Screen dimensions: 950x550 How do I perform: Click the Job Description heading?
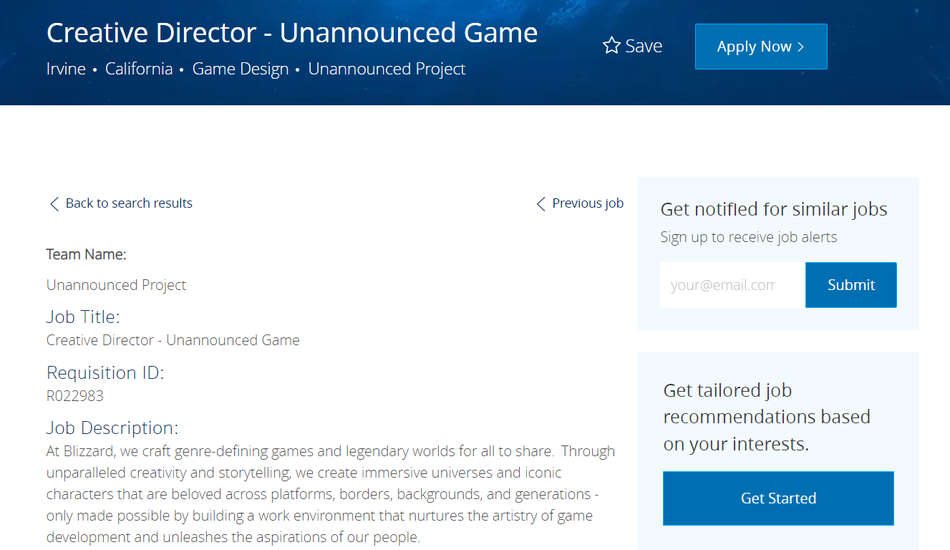point(113,428)
